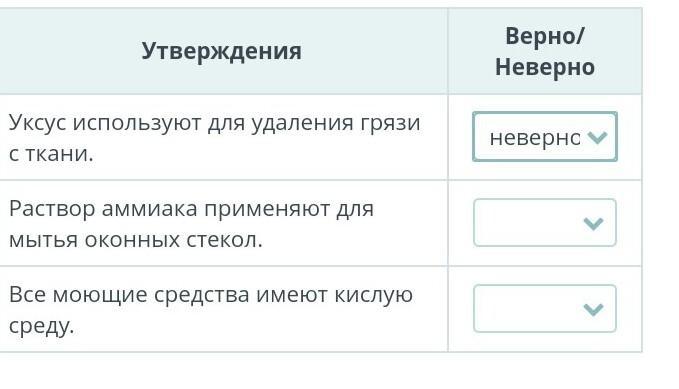Select the 'неверно' text in the first dropdown

coord(535,138)
